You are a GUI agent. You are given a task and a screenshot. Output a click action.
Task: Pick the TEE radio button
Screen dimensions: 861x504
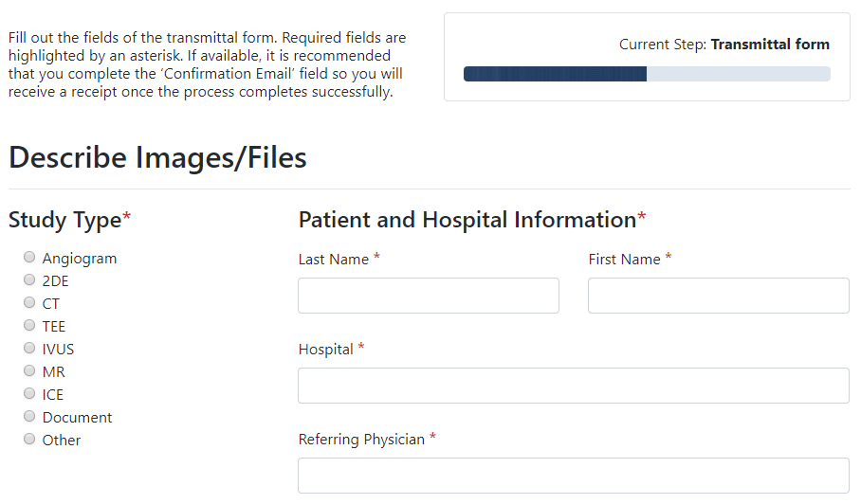29,326
